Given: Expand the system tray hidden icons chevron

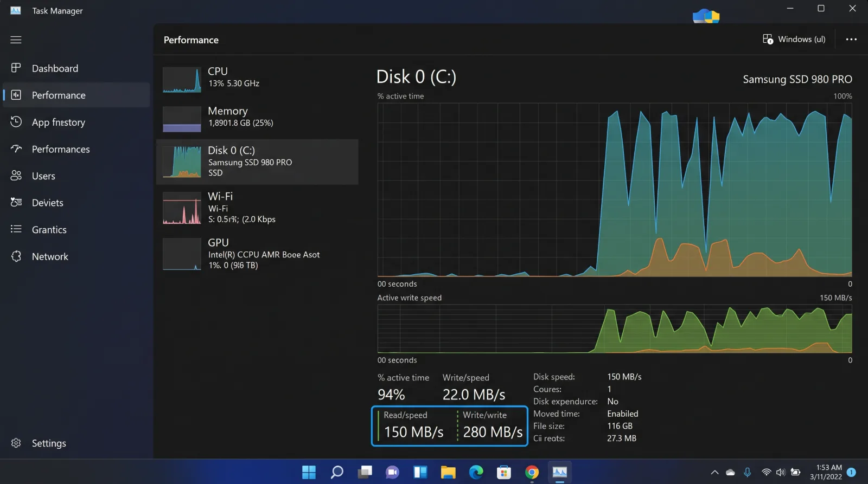Looking at the screenshot, I should [x=714, y=473].
